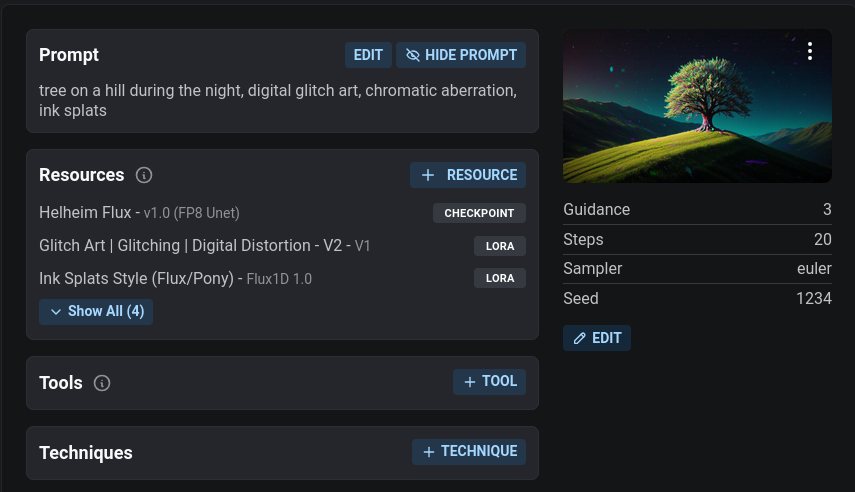Click the pencil icon on the Edit button

[580, 338]
